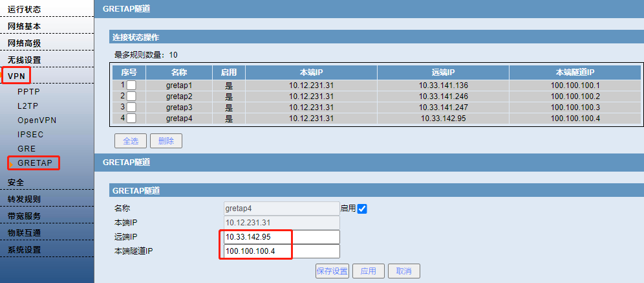
Task: Open the 运行状态 menu
Action: 24,9
